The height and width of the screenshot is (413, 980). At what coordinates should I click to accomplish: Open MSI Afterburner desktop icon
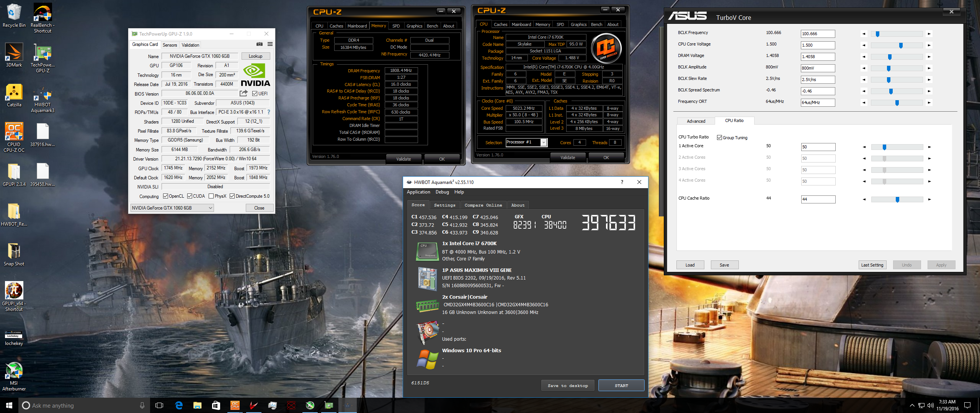coord(14,376)
